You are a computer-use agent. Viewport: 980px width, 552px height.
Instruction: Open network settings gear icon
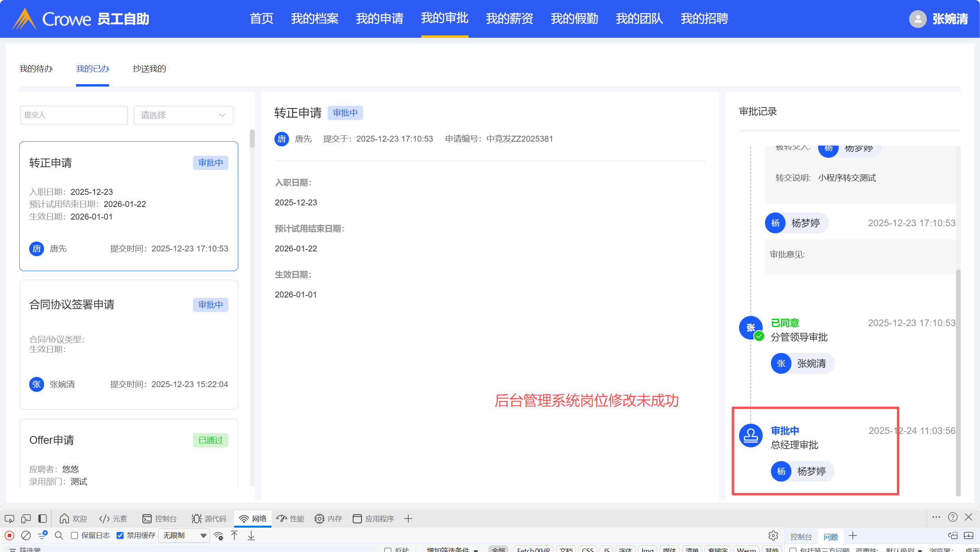pyautogui.click(x=773, y=535)
